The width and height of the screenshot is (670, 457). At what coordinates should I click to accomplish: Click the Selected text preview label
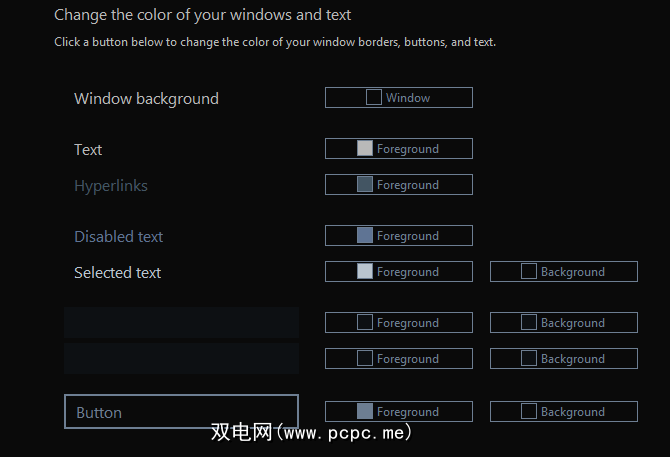click(x=117, y=273)
